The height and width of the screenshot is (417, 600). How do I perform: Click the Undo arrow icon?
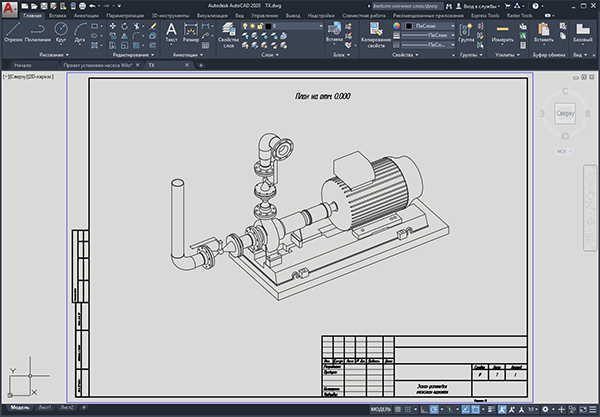(92, 6)
